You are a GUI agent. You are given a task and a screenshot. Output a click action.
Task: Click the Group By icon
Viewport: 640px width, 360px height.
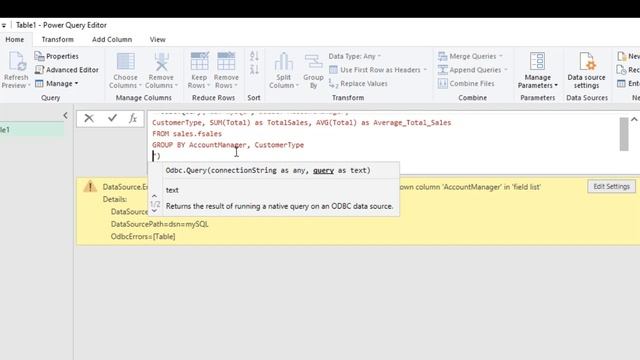(313, 62)
